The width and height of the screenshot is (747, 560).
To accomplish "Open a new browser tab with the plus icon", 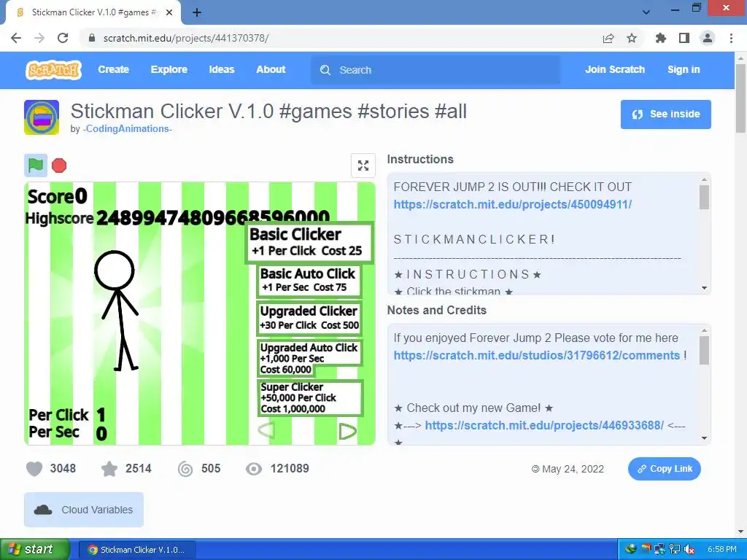I will pyautogui.click(x=197, y=12).
